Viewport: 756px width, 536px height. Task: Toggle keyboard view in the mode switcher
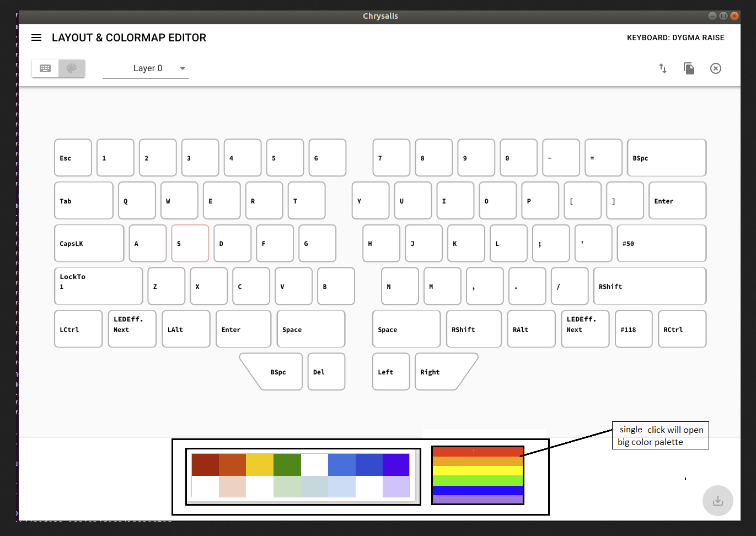[x=45, y=68]
